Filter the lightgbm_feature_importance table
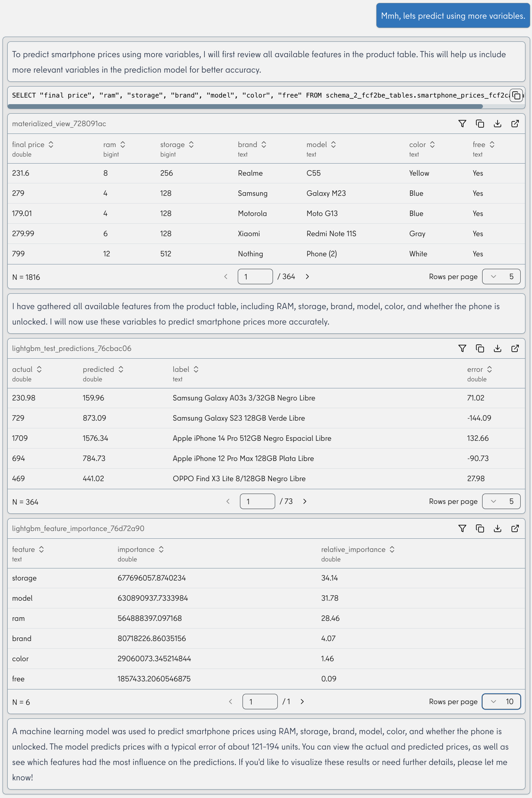The image size is (532, 798). (462, 528)
